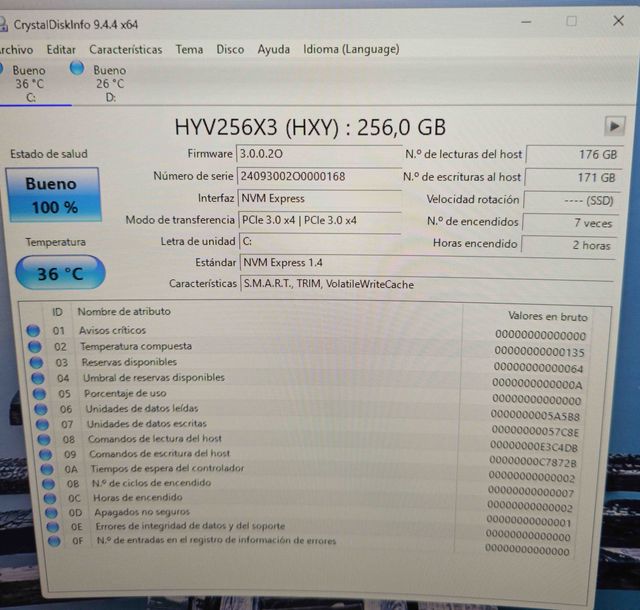
Task: Minimize the CrystalDiskInfo window
Action: 527,22
